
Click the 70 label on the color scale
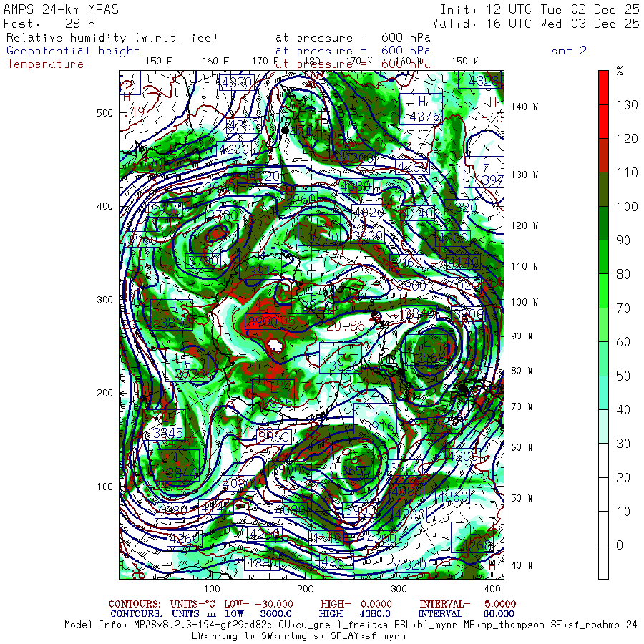pos(623,308)
